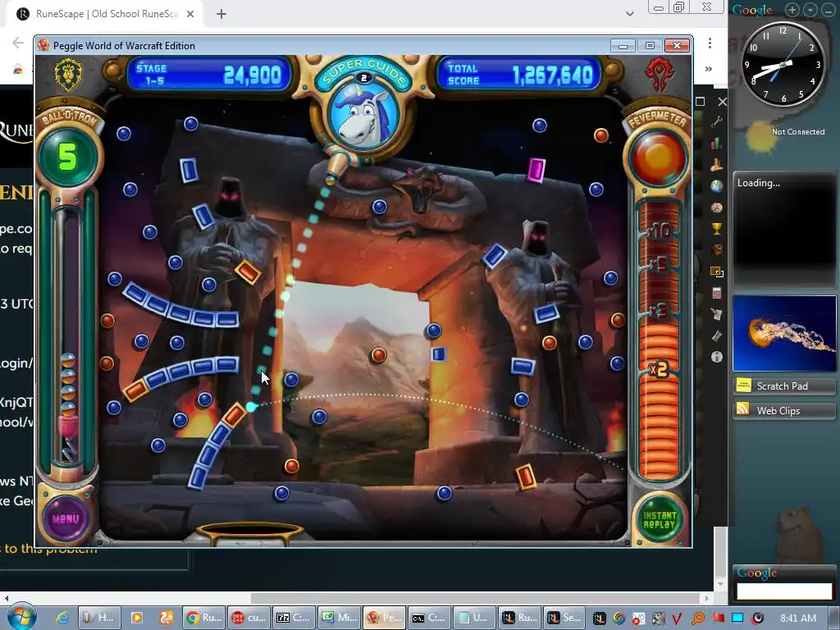Click the orange peg in the doorway center

click(379, 354)
